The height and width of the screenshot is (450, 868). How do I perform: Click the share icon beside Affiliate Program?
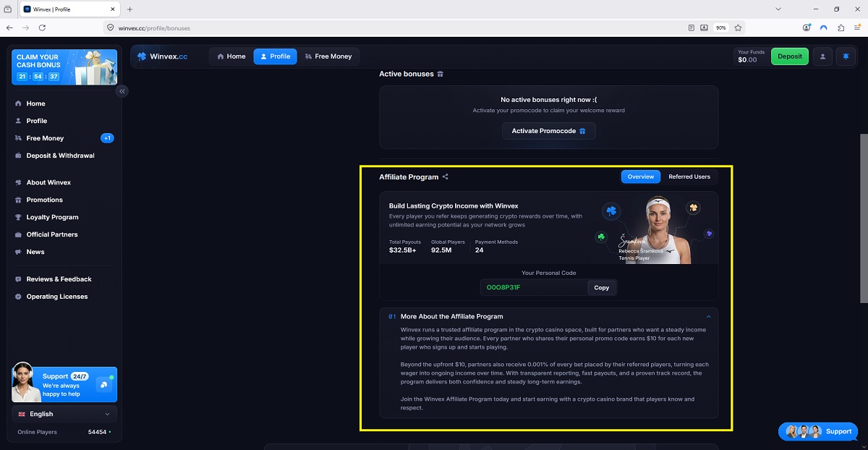[x=446, y=177]
